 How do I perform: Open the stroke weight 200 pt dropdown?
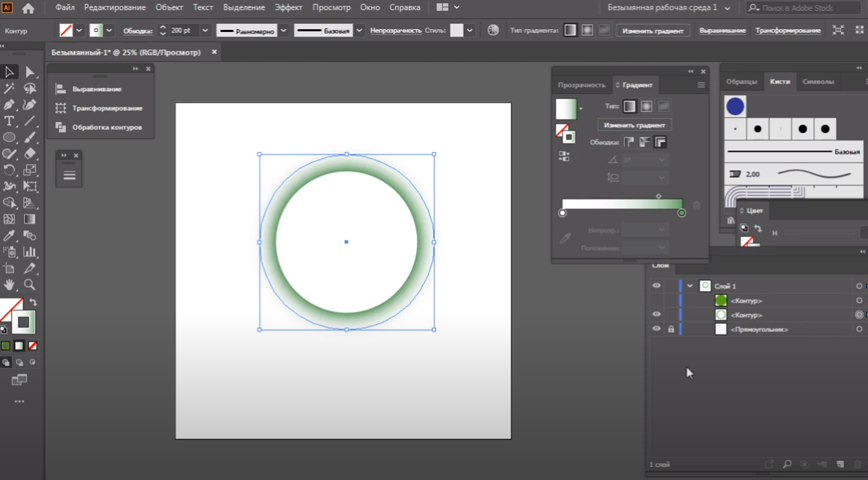click(205, 31)
